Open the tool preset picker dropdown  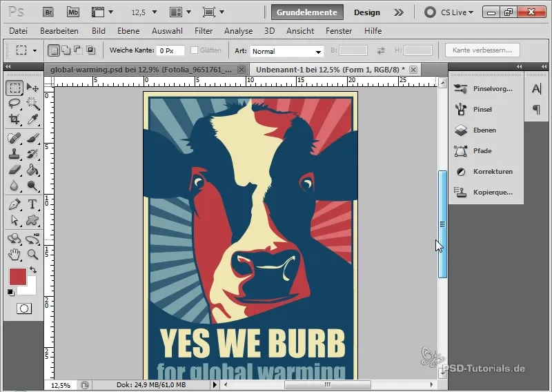[x=34, y=50]
